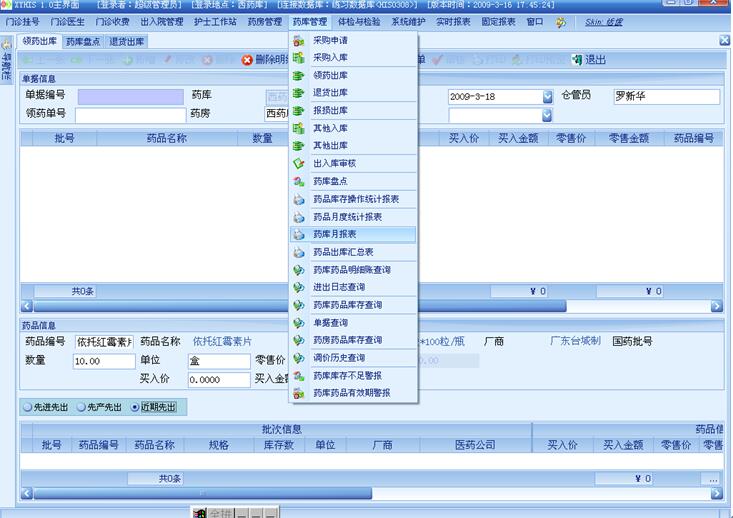Click the printer icon beside 药库月报表
The width and height of the screenshot is (733, 518).
(299, 234)
